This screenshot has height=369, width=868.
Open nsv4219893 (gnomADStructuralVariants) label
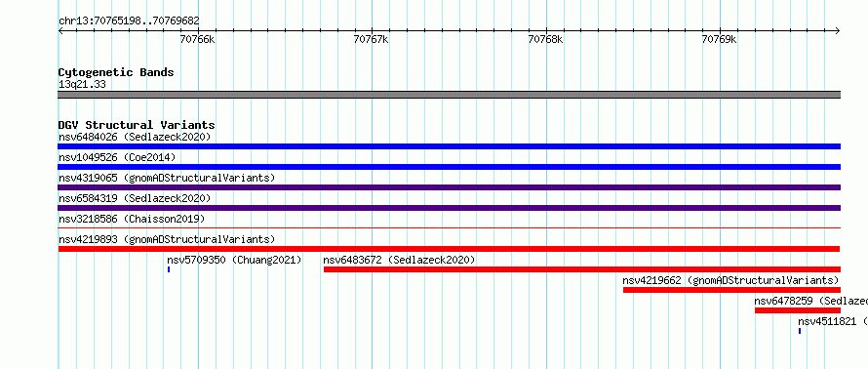[x=167, y=239]
